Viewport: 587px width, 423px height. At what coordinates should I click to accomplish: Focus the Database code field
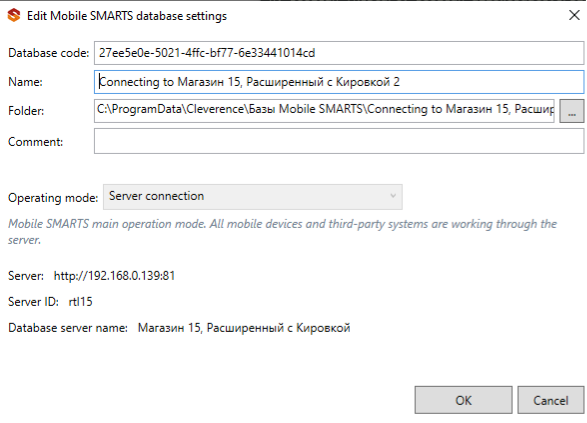[339, 53]
